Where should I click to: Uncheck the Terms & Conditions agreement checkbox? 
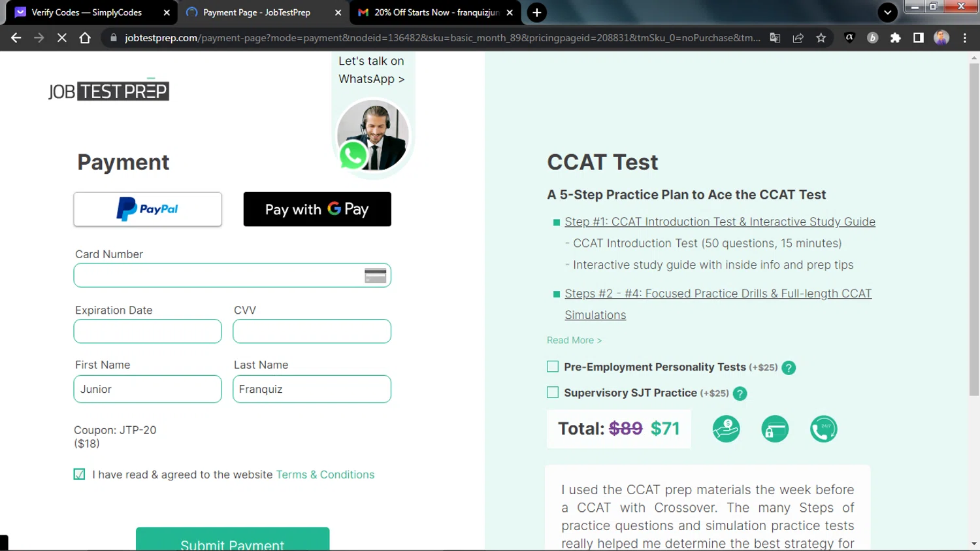tap(79, 475)
